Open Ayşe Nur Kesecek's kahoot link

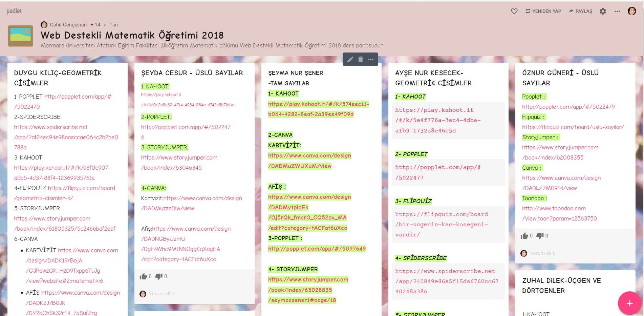tap(438, 120)
